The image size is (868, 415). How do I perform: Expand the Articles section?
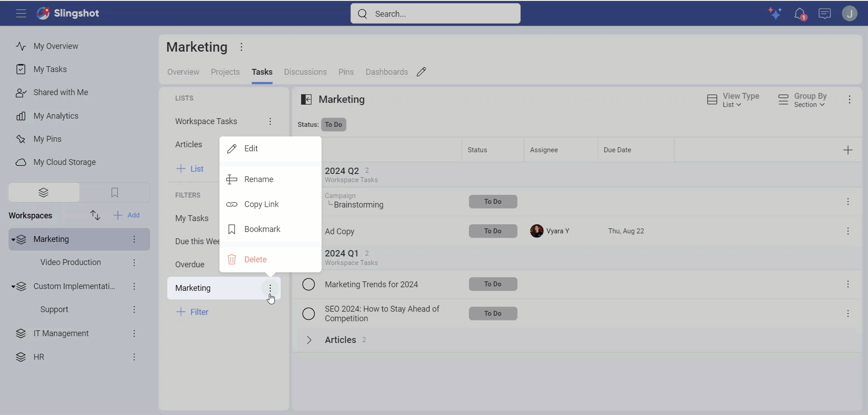(x=309, y=340)
